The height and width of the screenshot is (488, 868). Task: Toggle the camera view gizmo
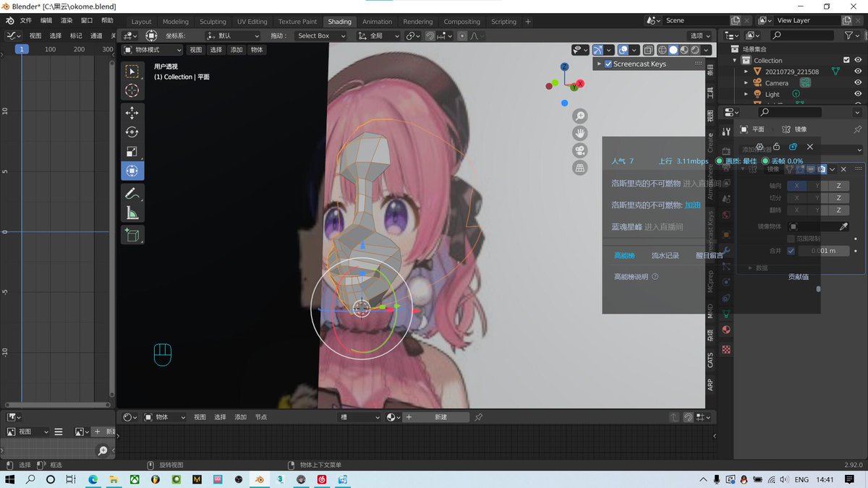[579, 150]
